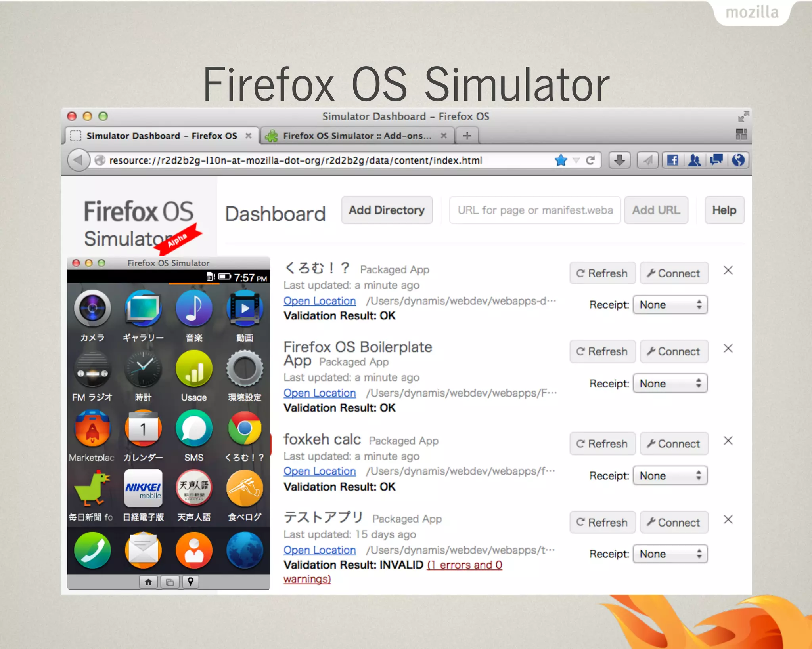The height and width of the screenshot is (649, 812).
Task: Close the Add-ons tab
Action: point(444,136)
